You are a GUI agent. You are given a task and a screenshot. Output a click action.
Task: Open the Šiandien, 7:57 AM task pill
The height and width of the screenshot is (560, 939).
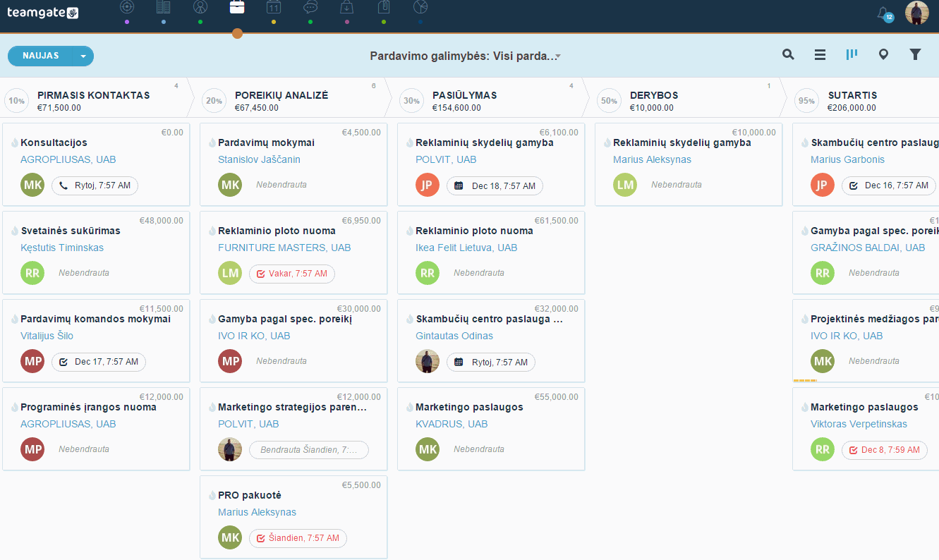click(x=298, y=538)
